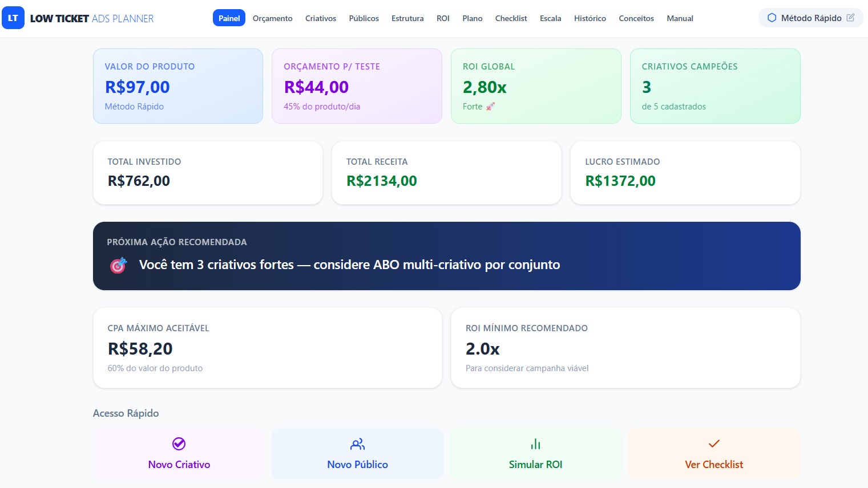Click the R$1372,00 lucro estimado value

point(620,181)
